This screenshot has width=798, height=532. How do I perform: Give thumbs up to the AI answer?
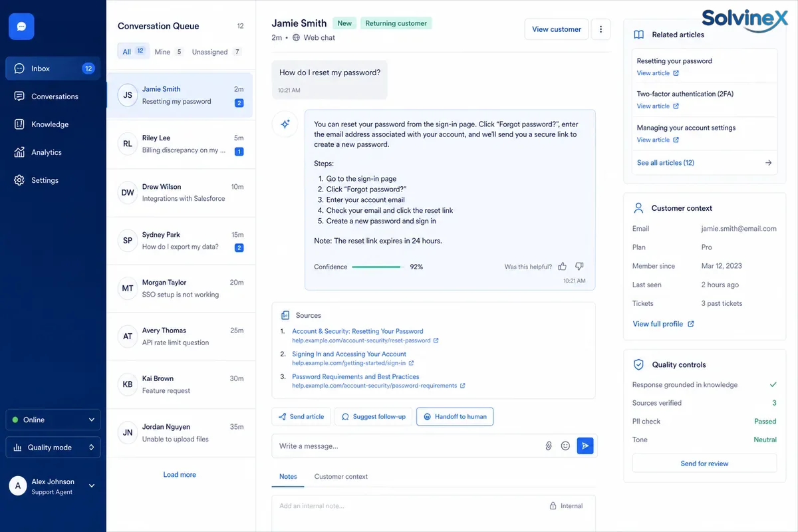pyautogui.click(x=563, y=267)
